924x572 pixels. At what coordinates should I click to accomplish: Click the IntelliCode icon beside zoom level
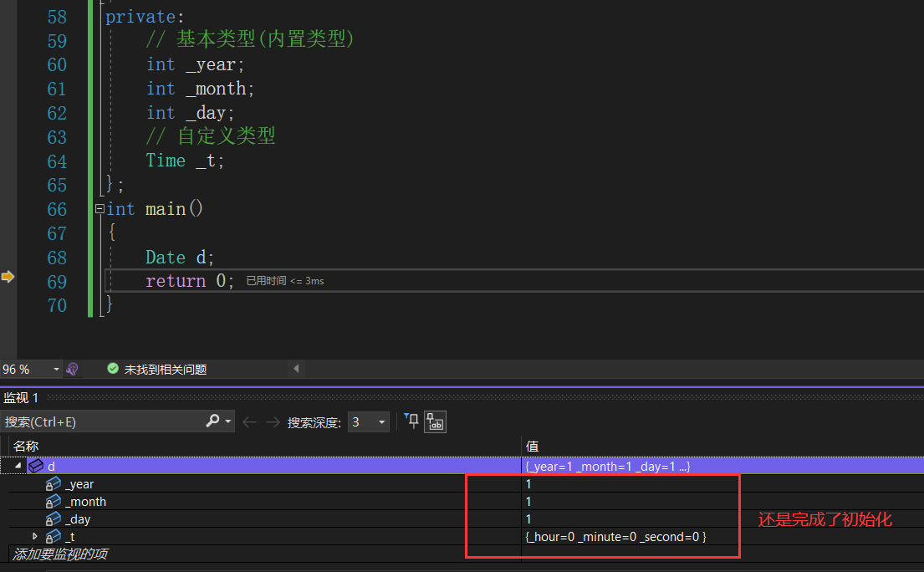click(73, 370)
